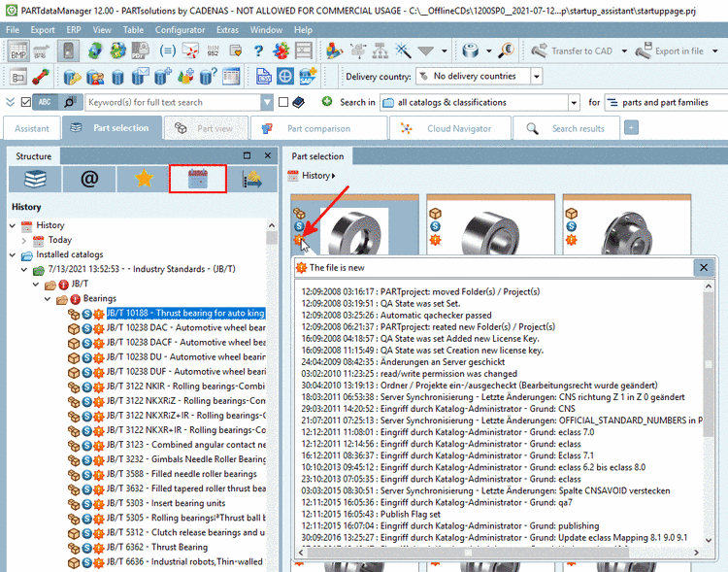Open the catalogs stack view in Structure panel
This screenshot has height=572, width=728.
click(35, 179)
